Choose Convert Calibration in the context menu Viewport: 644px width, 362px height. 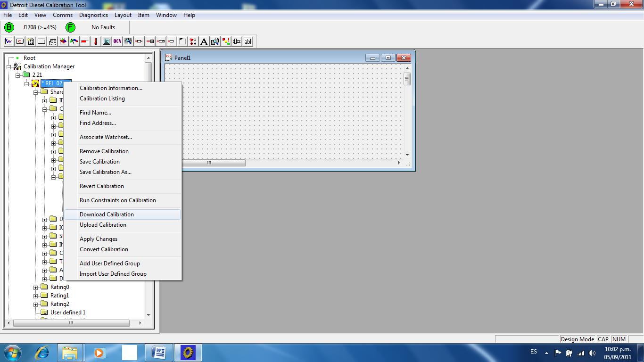(123, 249)
